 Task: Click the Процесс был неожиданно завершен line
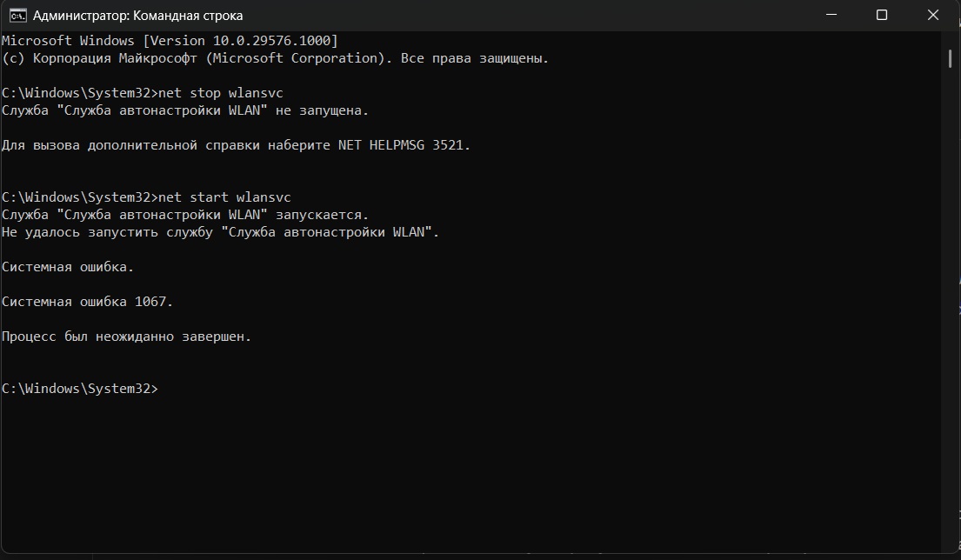tap(126, 337)
